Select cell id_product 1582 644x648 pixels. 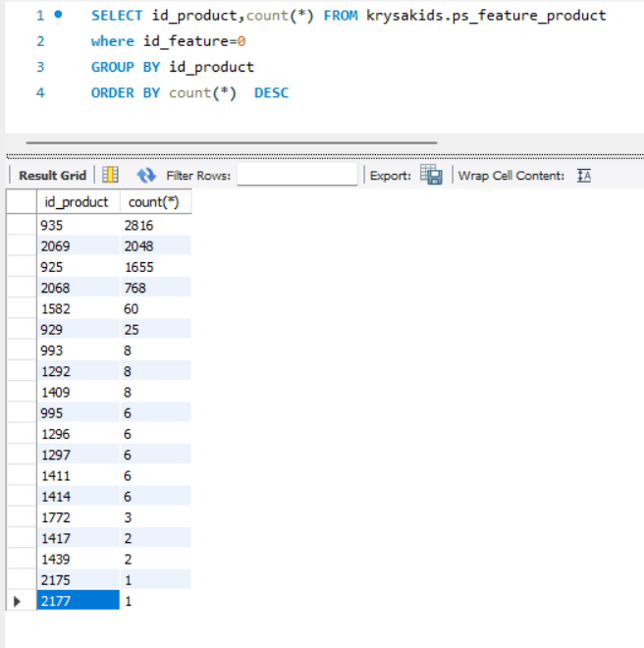79,308
